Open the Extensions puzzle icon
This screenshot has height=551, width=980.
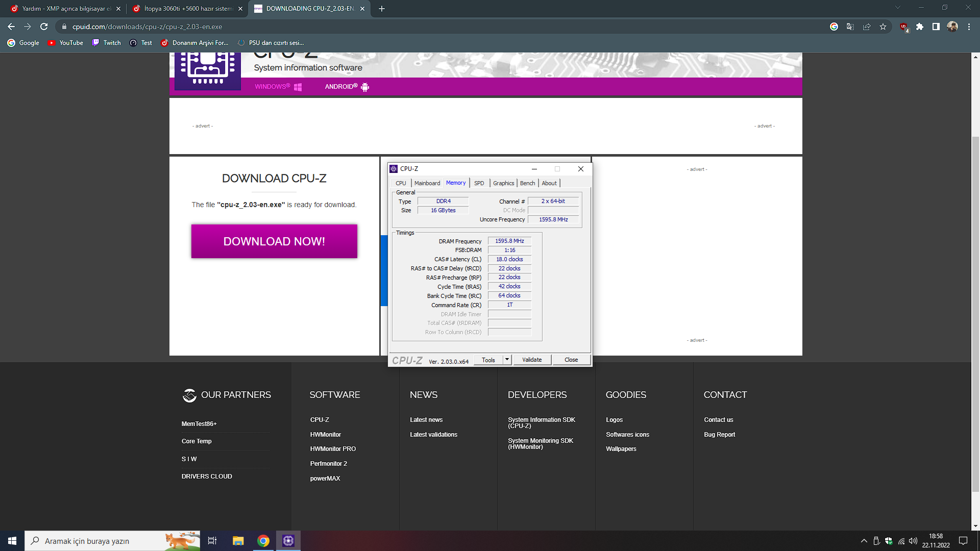[x=920, y=27]
